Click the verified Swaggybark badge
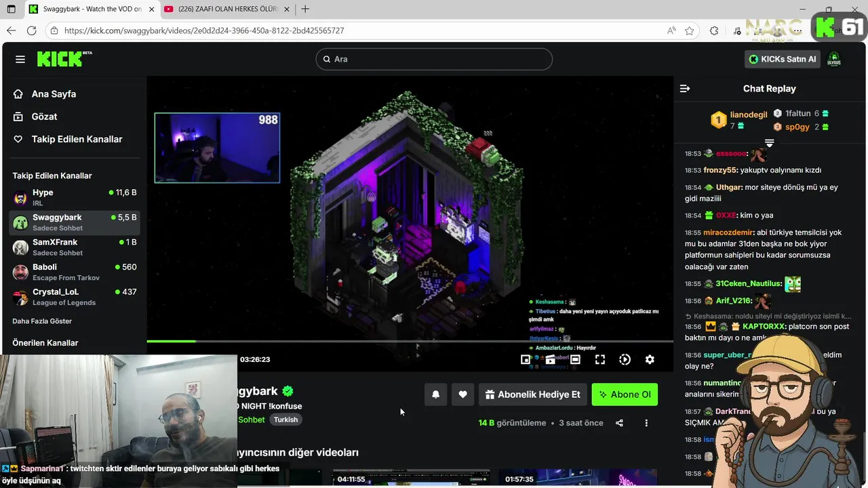This screenshot has width=868, height=488. click(288, 391)
